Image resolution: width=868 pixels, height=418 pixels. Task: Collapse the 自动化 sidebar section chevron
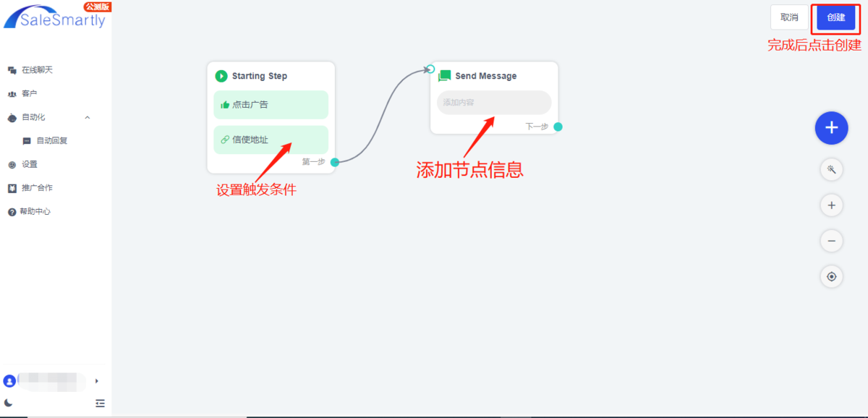coord(88,117)
